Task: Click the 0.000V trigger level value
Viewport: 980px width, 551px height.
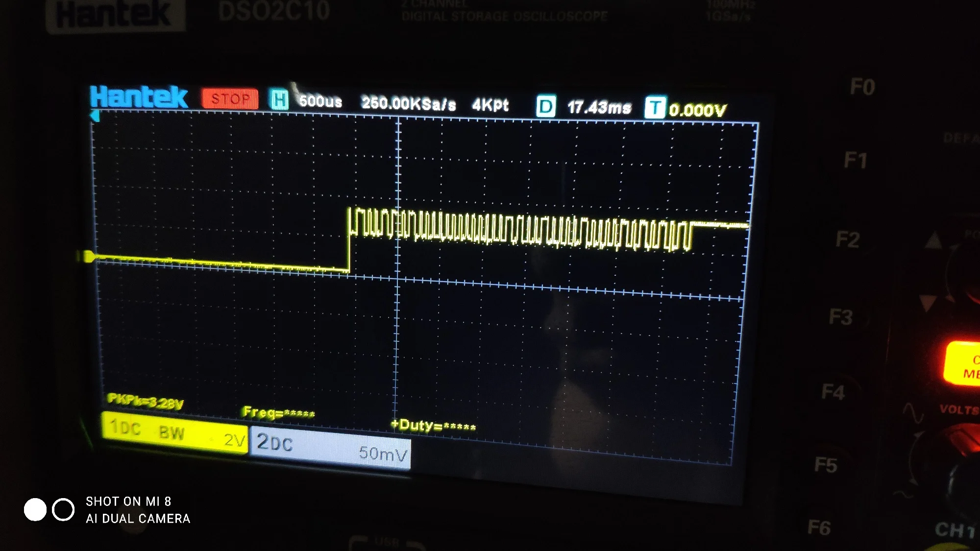Action: tap(697, 110)
